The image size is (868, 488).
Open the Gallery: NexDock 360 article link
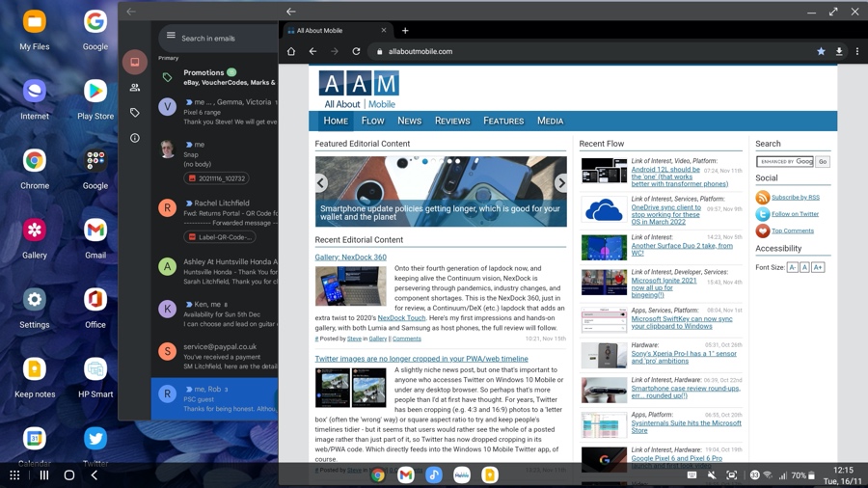(x=350, y=258)
